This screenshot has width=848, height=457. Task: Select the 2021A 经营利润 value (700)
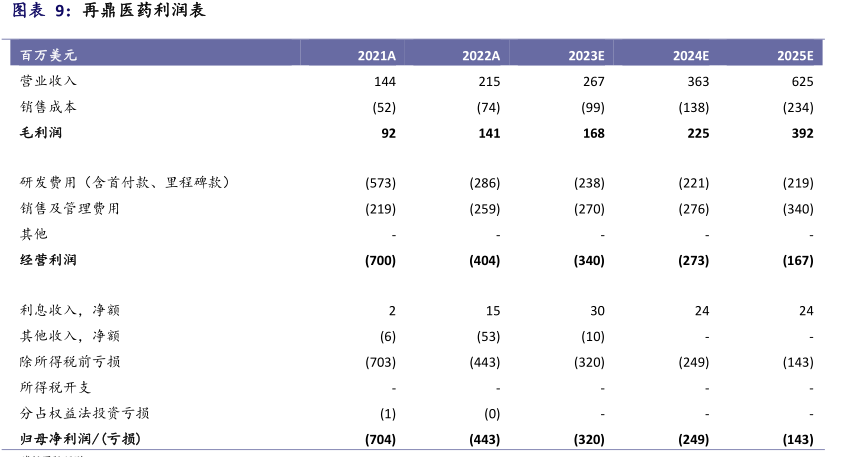(x=380, y=260)
